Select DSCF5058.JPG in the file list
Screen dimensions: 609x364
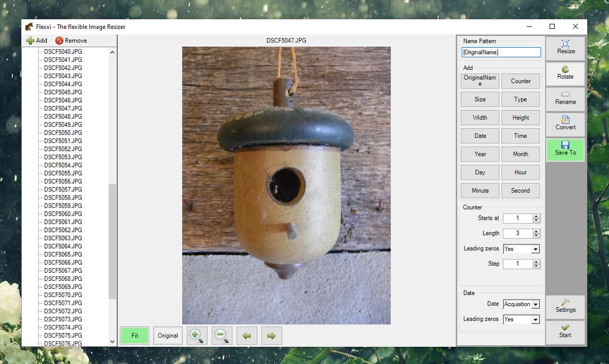click(x=63, y=197)
